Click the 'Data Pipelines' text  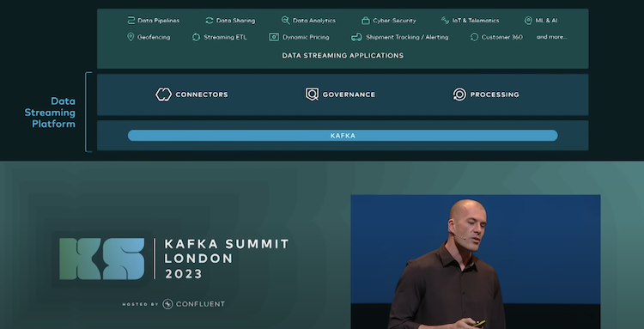(x=159, y=21)
